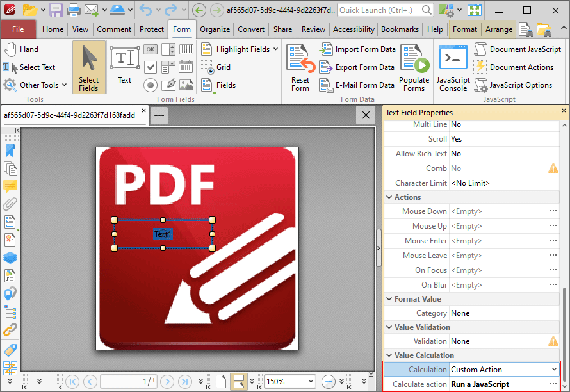The height and width of the screenshot is (392, 570).
Task: Insert a check box form field
Action: [x=150, y=67]
